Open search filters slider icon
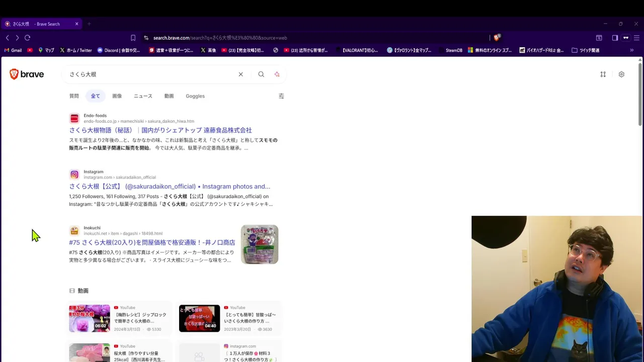This screenshot has height=362, width=644. point(281,96)
